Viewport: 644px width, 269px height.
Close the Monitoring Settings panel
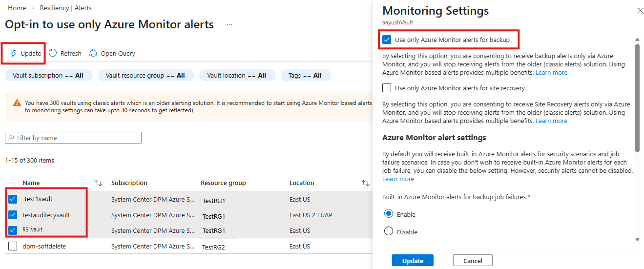coord(640,11)
